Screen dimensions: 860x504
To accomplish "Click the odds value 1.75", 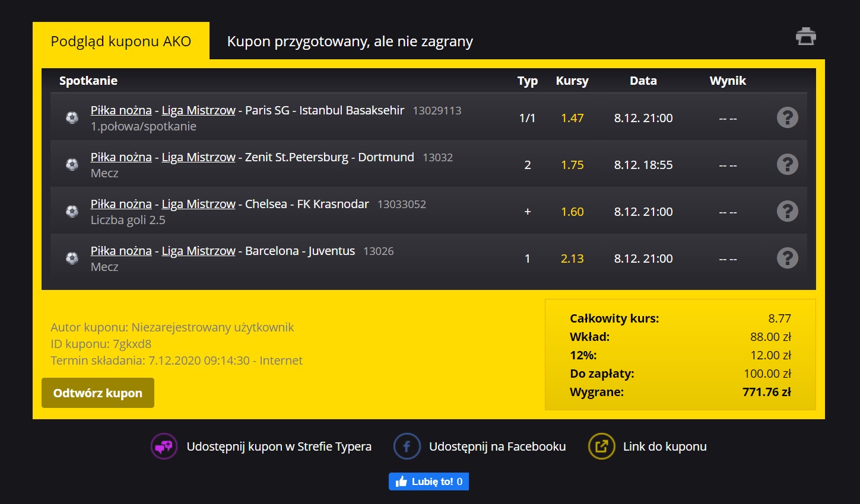I will pyautogui.click(x=572, y=165).
